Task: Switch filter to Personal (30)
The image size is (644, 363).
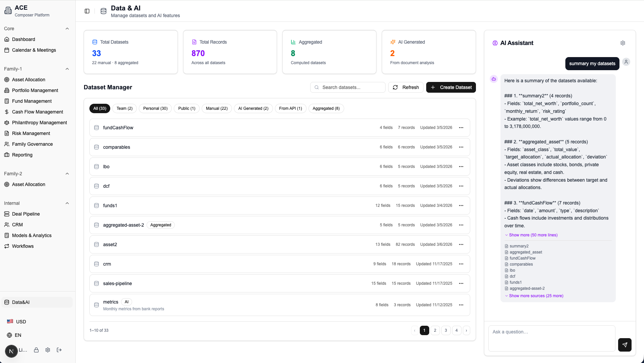Action: (155, 108)
